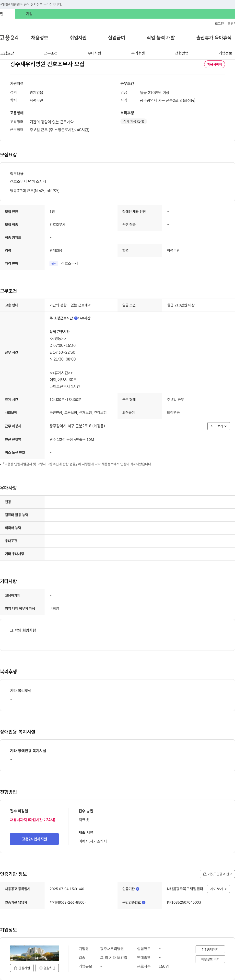Select the (새일)광주북구새일센터 agency name
Viewport: 235px width, 980px height.
click(185, 889)
